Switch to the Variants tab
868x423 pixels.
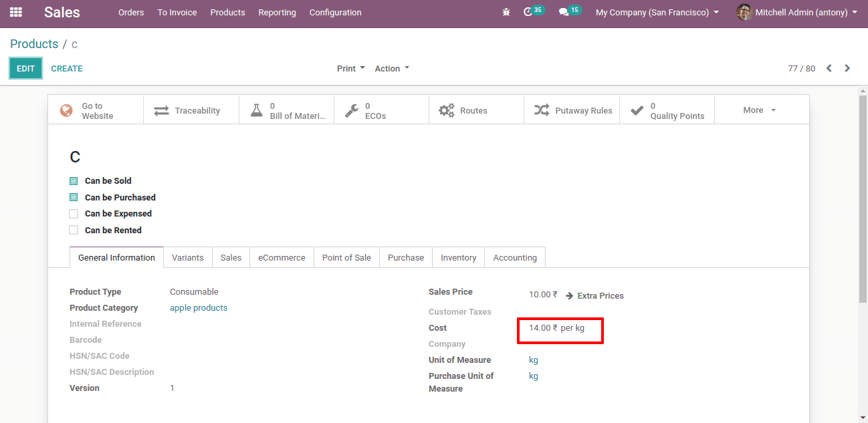pyautogui.click(x=187, y=257)
